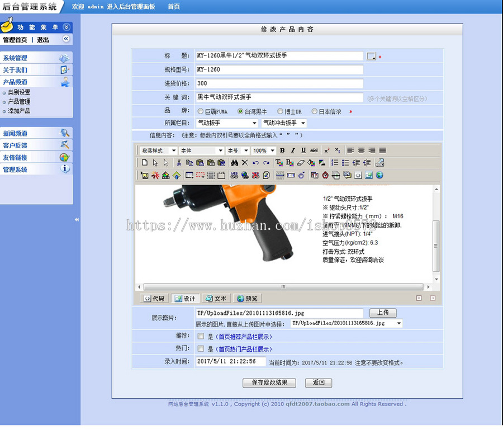Click the 返回 back button
Image resolution: width=503 pixels, height=448 pixels.
pyautogui.click(x=319, y=383)
